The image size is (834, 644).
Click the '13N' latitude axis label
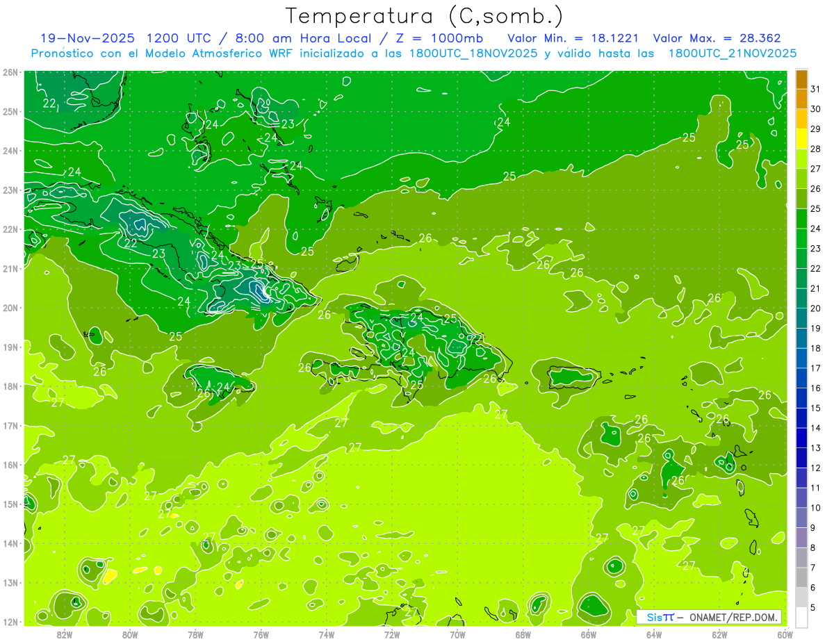10,582
